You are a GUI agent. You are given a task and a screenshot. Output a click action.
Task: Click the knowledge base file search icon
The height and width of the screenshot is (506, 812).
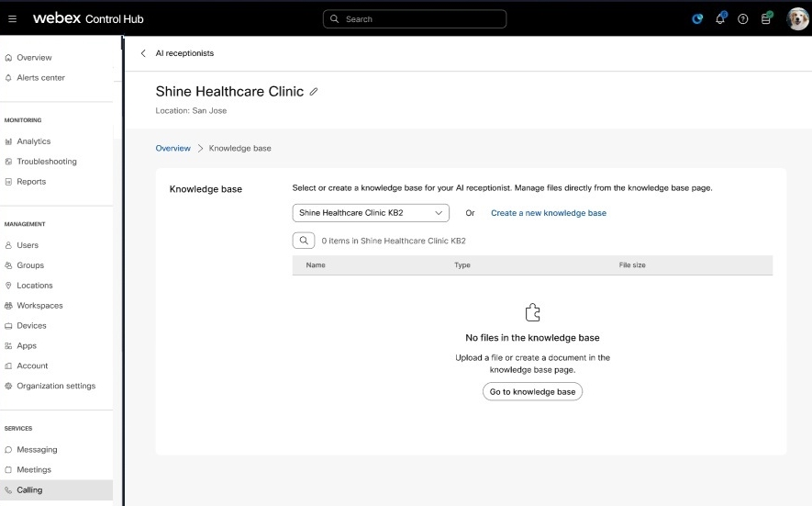[x=304, y=241]
